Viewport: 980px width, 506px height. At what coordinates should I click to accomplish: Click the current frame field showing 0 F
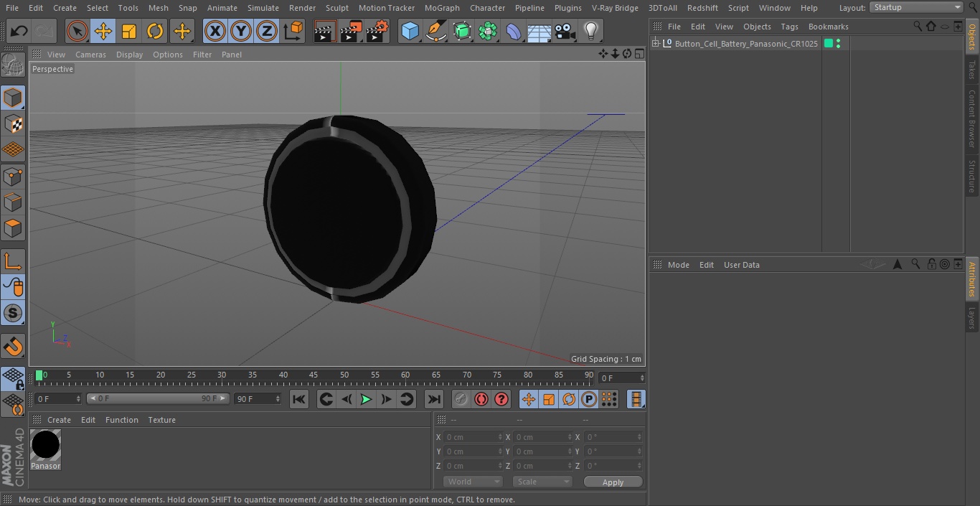(621, 378)
